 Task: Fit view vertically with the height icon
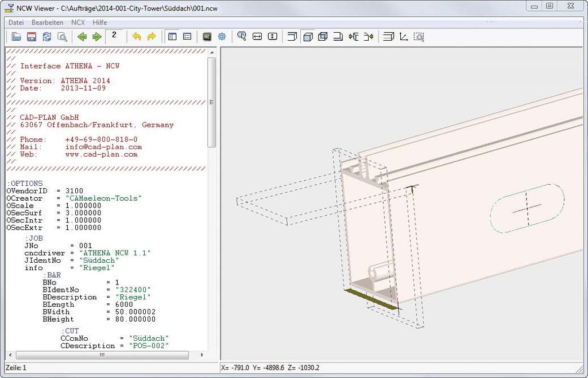273,37
